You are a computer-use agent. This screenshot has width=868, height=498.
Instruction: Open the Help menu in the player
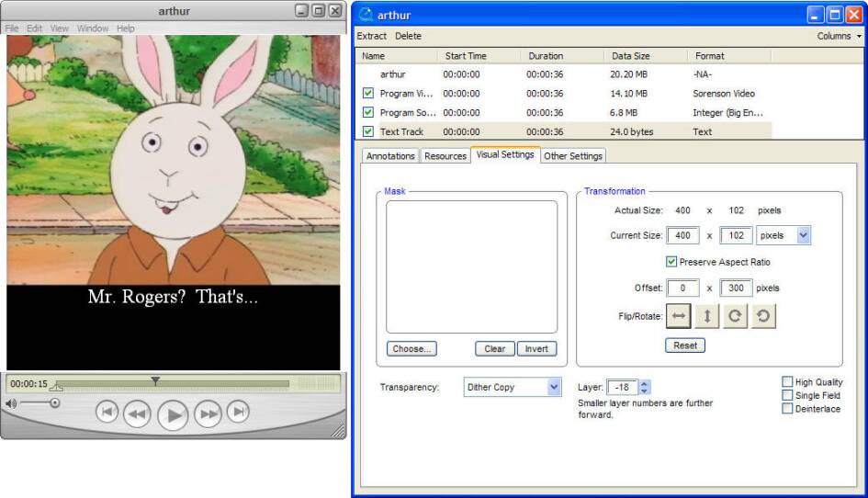coord(126,28)
